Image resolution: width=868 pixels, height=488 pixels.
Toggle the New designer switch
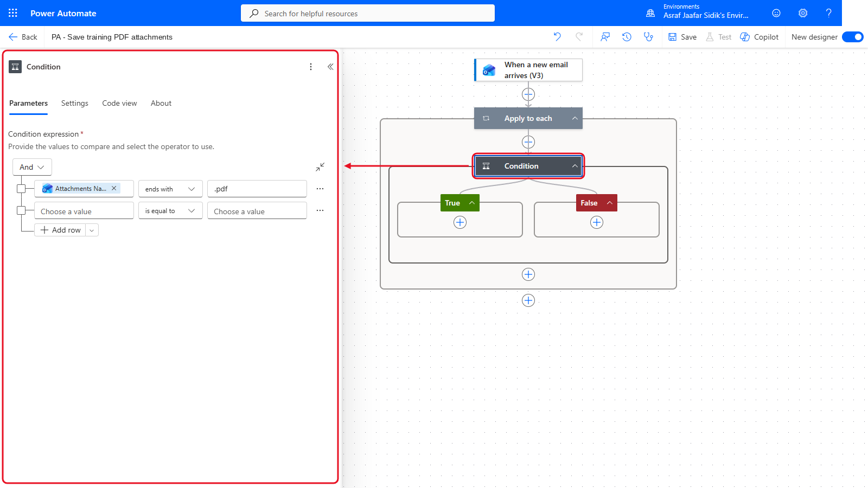853,37
